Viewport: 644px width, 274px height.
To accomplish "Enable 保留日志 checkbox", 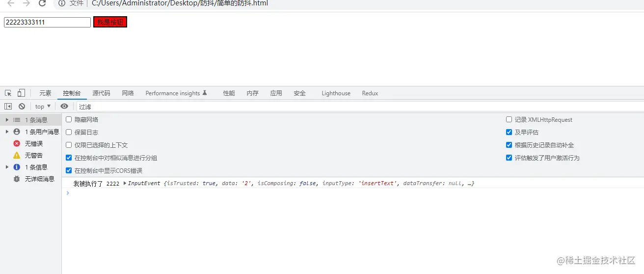I will 69,132.
